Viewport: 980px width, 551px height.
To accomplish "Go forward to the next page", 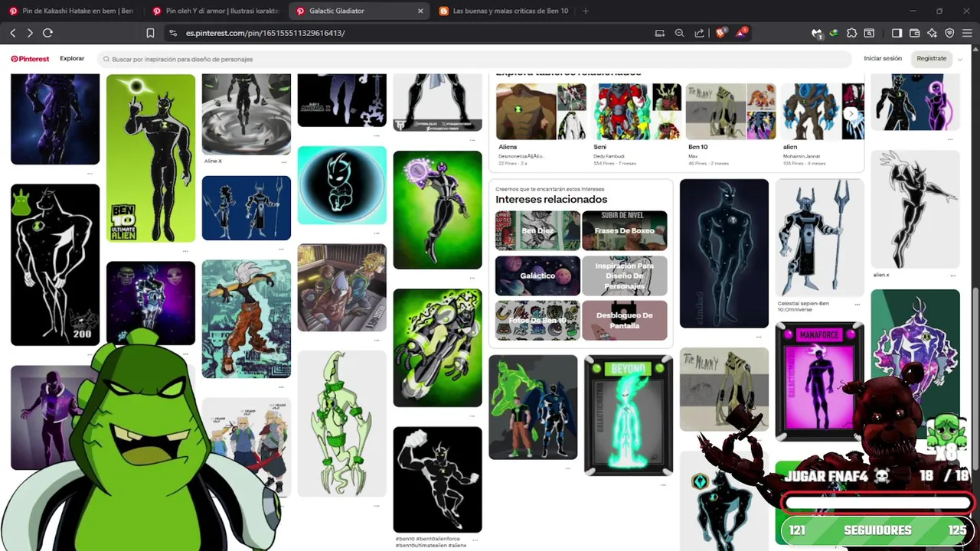I will pyautogui.click(x=30, y=33).
